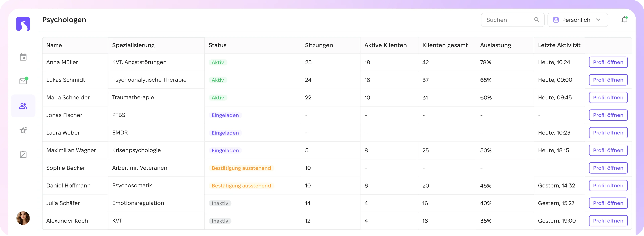
Task: Open profile for Sophie Becker
Action: [608, 168]
